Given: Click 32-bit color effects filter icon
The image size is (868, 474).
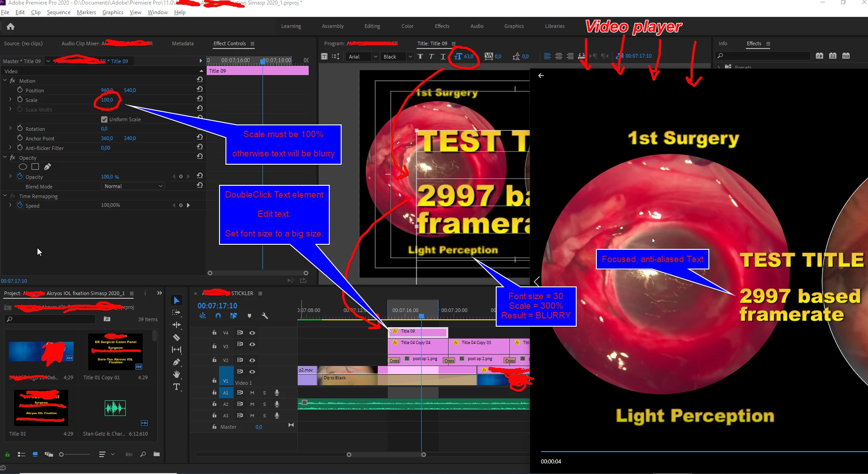Looking at the screenshot, I should click(833, 56).
